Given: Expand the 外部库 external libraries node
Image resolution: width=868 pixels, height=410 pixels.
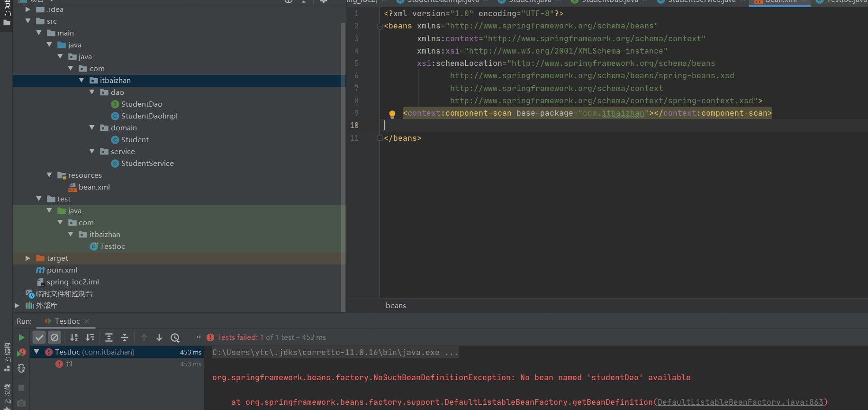Looking at the screenshot, I should tap(17, 305).
